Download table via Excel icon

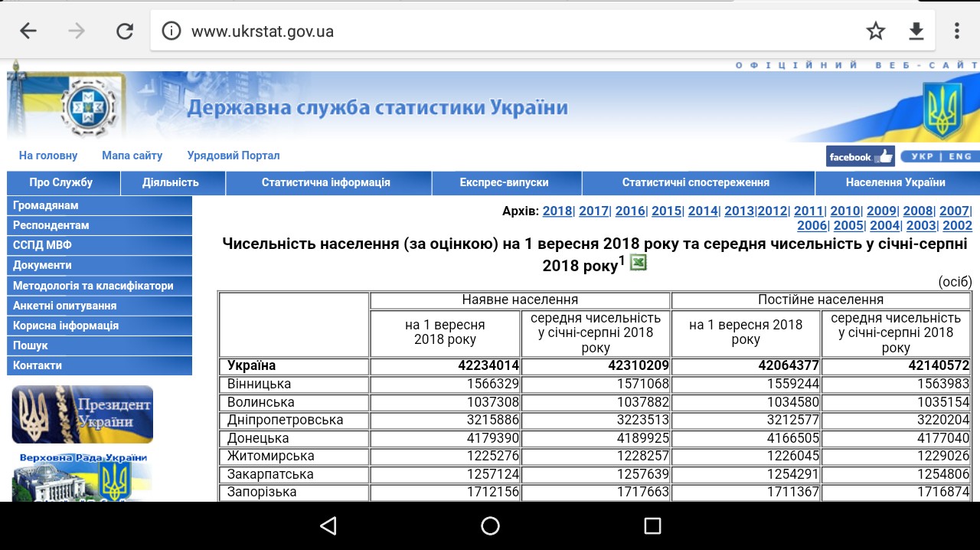pyautogui.click(x=638, y=263)
